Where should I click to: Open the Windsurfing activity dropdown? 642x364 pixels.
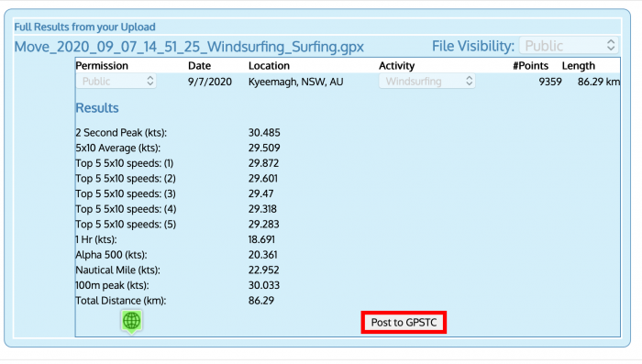[x=426, y=81]
